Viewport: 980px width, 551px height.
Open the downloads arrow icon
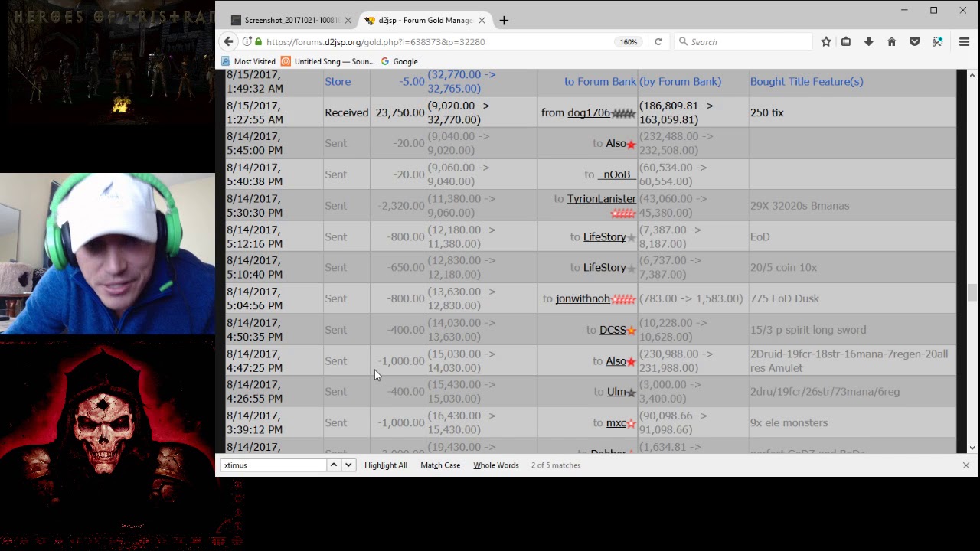point(869,42)
